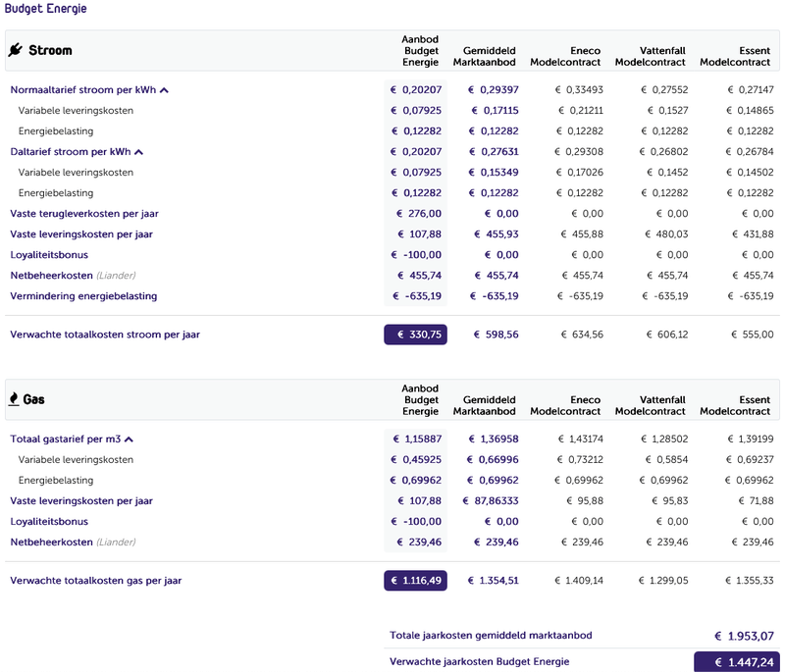785x672 pixels.
Task: Click the highlighted € 1.447,24 yearly cost
Action: [x=736, y=662]
